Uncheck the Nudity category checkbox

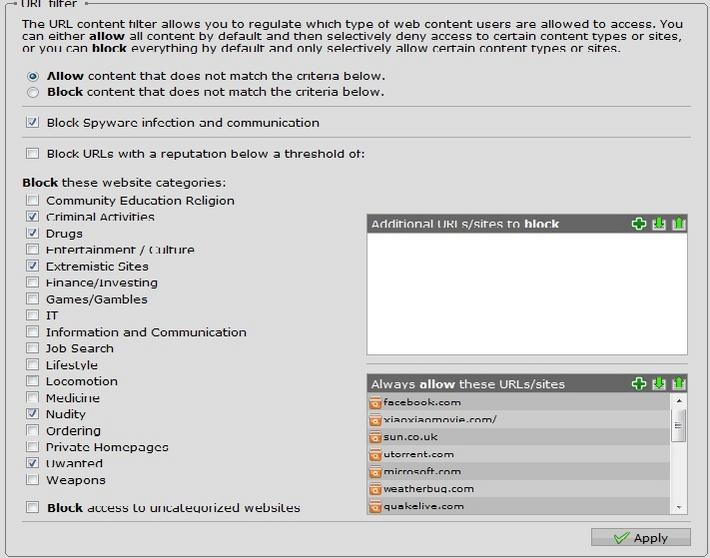34,414
